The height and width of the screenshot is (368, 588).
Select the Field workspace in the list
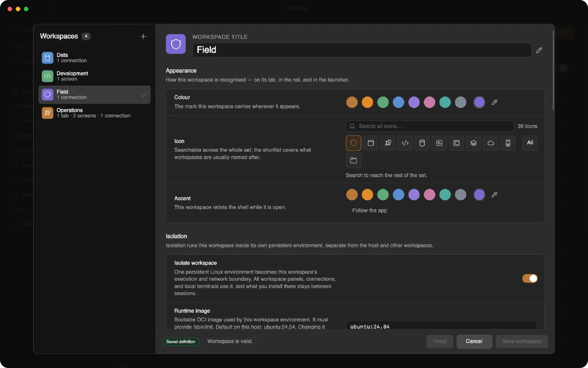(95, 95)
